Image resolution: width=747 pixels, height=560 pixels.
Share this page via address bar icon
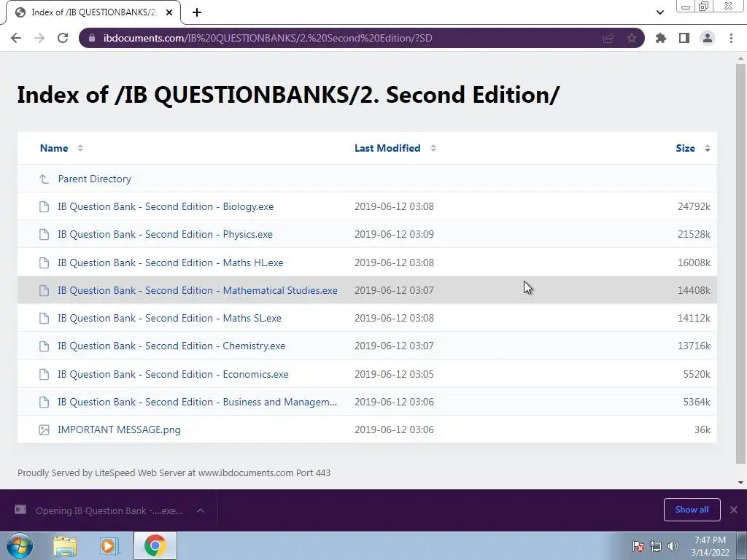click(x=608, y=38)
